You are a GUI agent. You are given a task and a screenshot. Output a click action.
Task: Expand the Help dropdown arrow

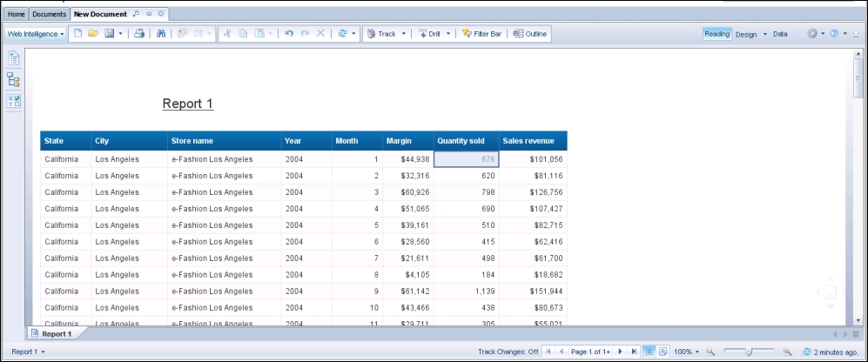click(x=844, y=34)
